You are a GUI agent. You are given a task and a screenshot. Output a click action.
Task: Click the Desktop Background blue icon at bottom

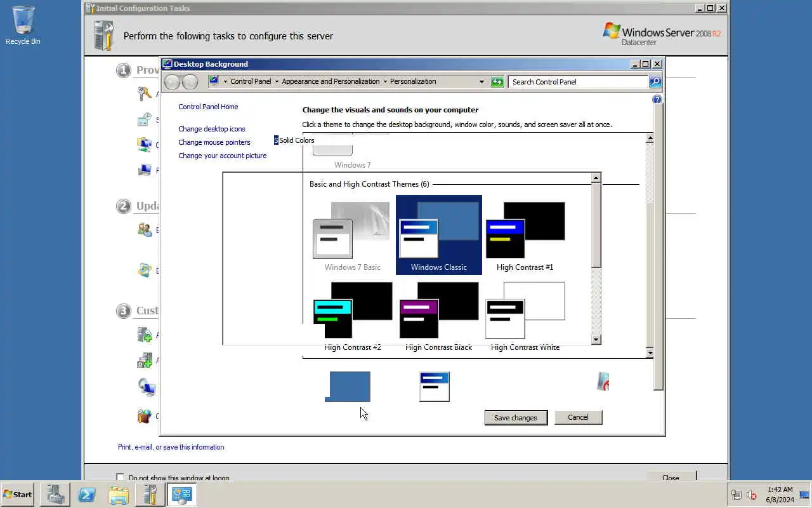click(348, 387)
